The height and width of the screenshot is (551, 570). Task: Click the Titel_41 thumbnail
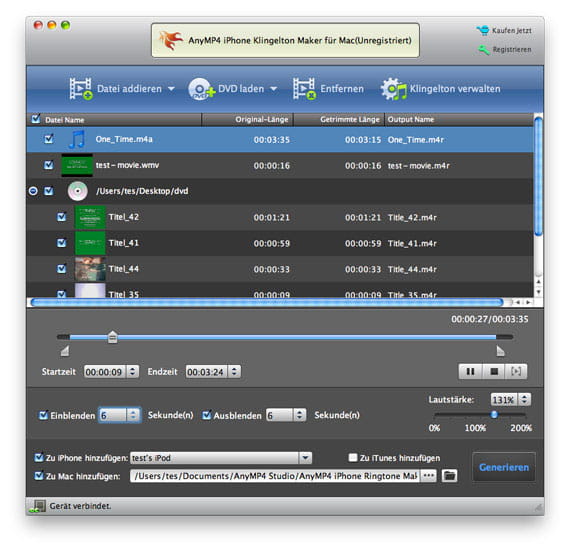[90, 243]
